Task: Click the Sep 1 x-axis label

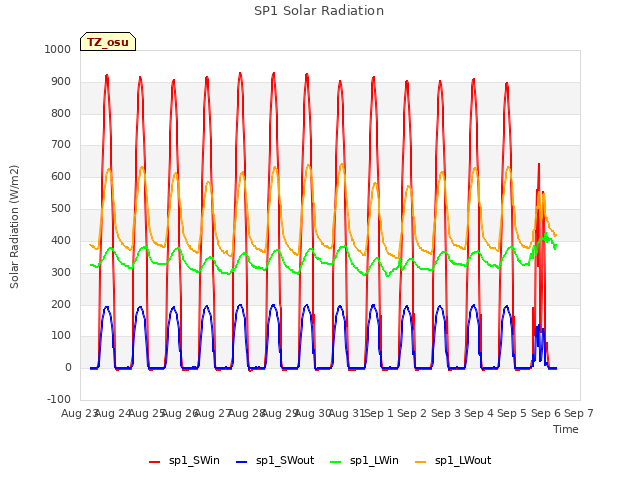Action: coord(379,413)
